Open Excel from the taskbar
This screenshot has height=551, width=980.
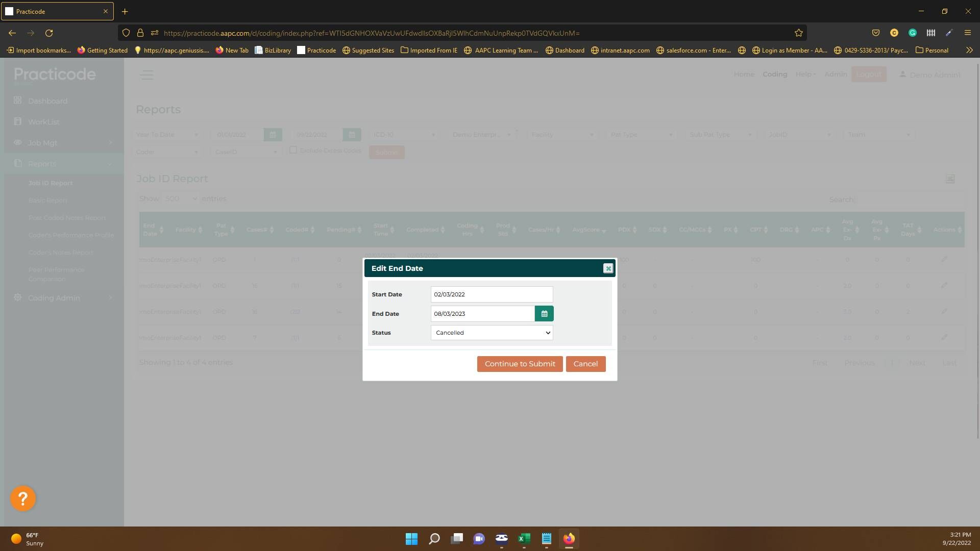tap(524, 539)
